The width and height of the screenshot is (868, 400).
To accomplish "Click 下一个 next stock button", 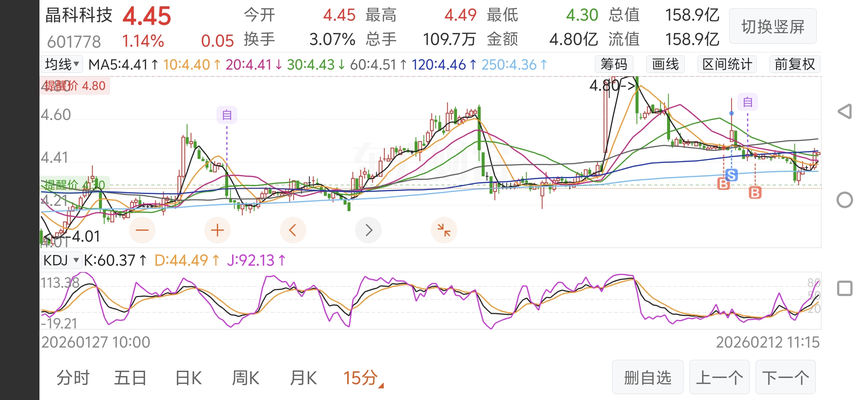I will (785, 377).
